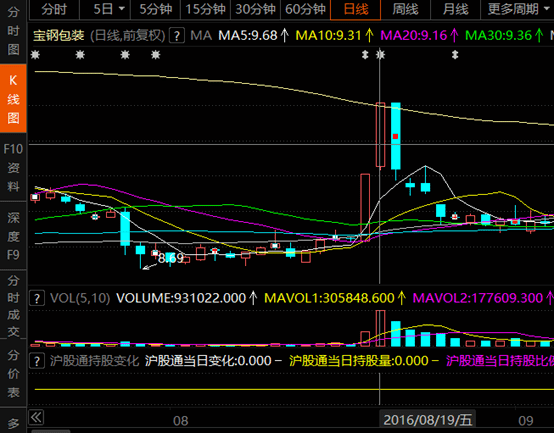Select K线图 in left sidebar

pyautogui.click(x=13, y=99)
